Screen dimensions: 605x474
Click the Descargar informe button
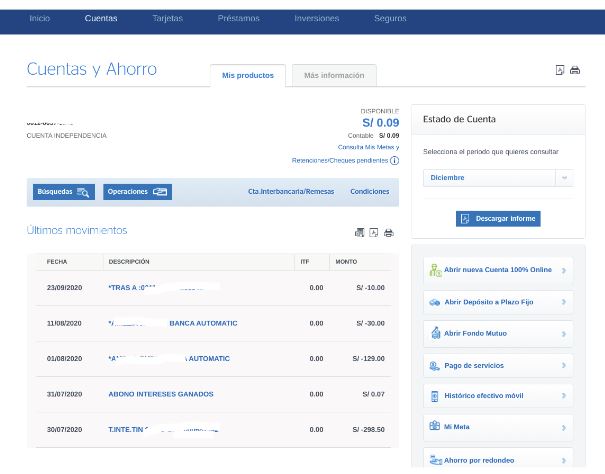(498, 219)
